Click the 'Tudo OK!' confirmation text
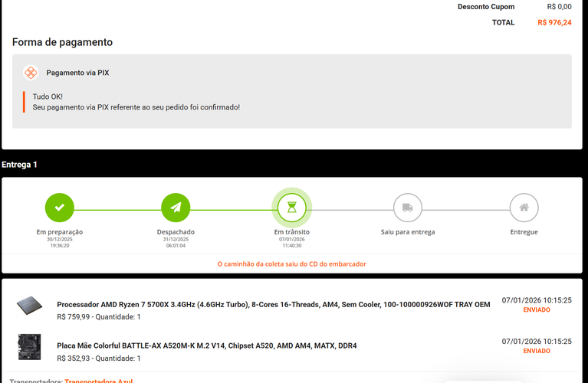588x383 pixels. 48,97
